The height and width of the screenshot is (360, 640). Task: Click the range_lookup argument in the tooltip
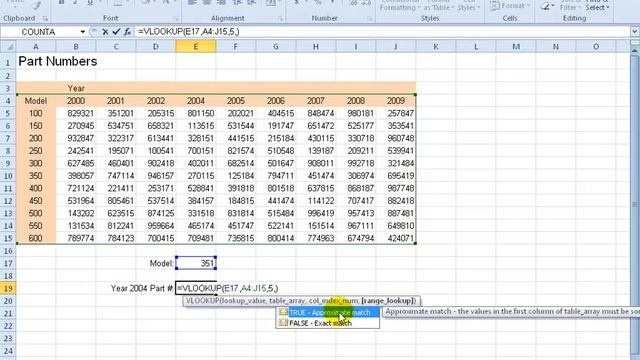click(x=388, y=301)
